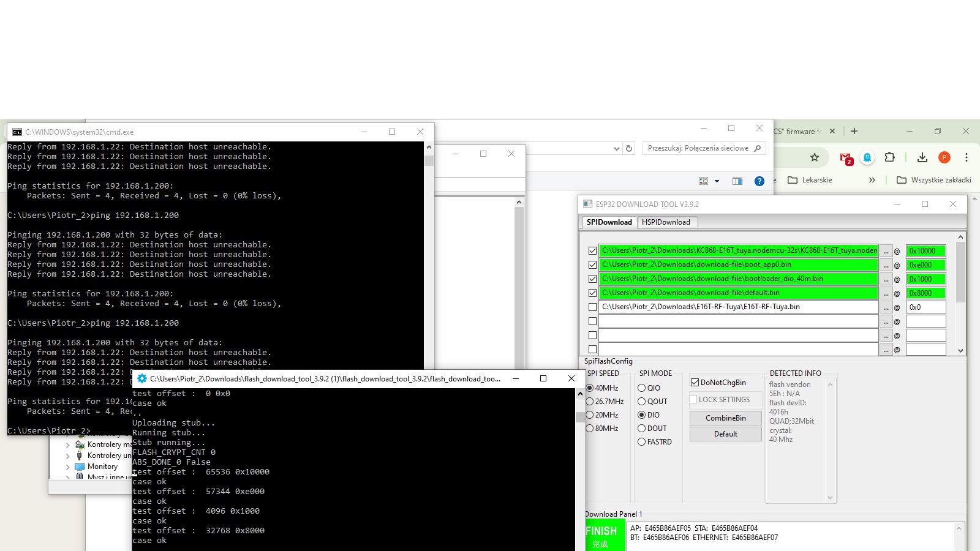Open the Lekarskie bookmarks folder
This screenshot has height=551, width=980.
tap(810, 180)
